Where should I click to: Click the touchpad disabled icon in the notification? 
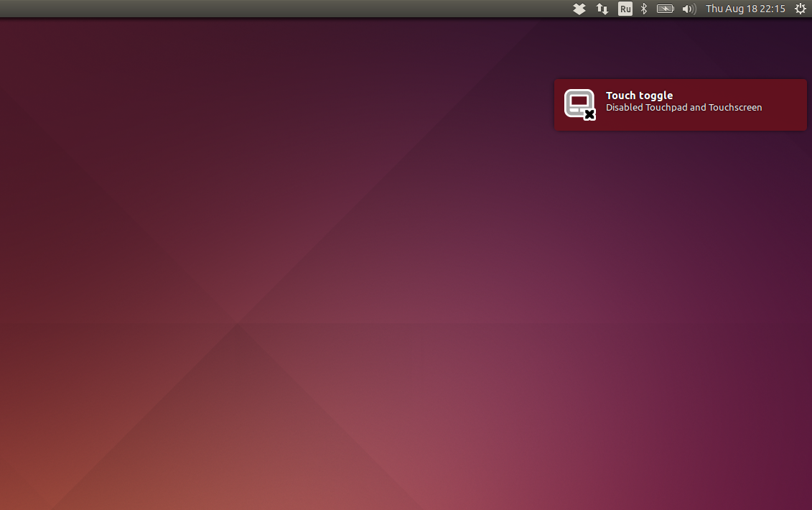click(580, 105)
